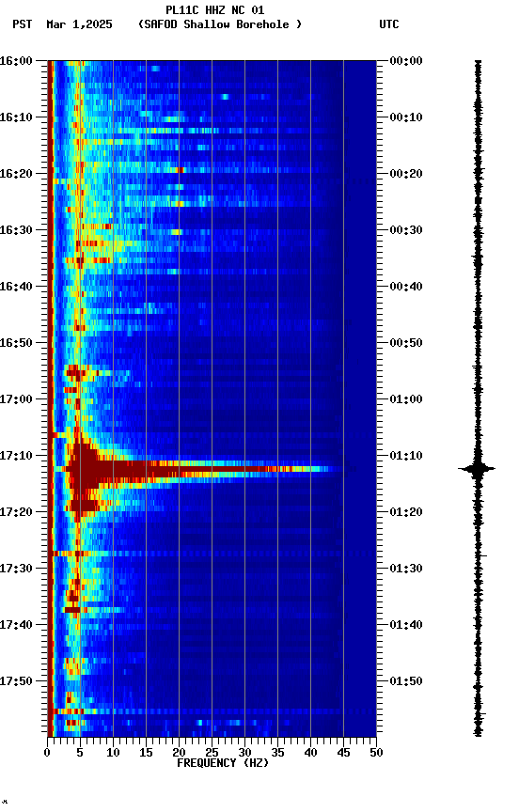Click the 00:10 UTC time label
This screenshot has height=812, width=519.
point(406,117)
